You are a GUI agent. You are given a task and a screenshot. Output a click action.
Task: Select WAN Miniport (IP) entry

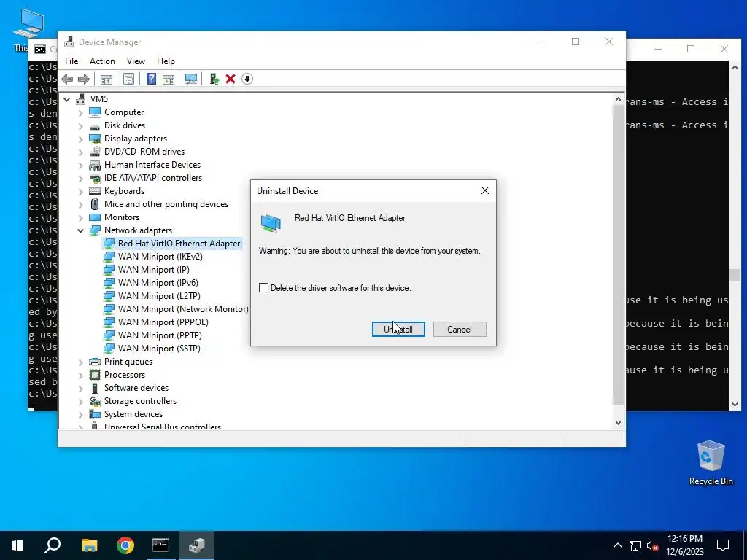(x=153, y=270)
